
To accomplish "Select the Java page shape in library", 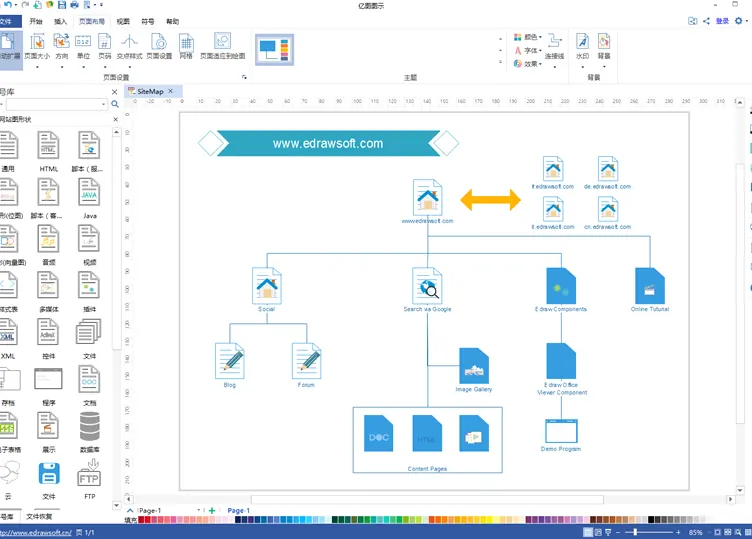I will tap(89, 199).
